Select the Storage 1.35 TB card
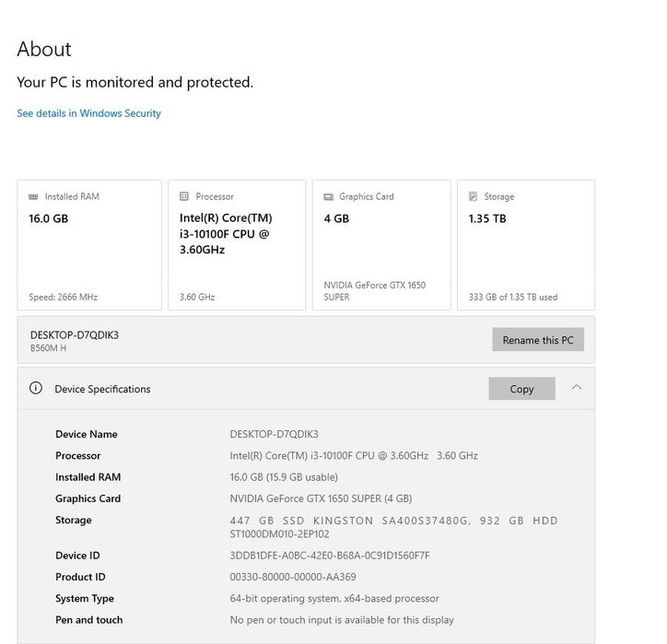 tap(526, 245)
